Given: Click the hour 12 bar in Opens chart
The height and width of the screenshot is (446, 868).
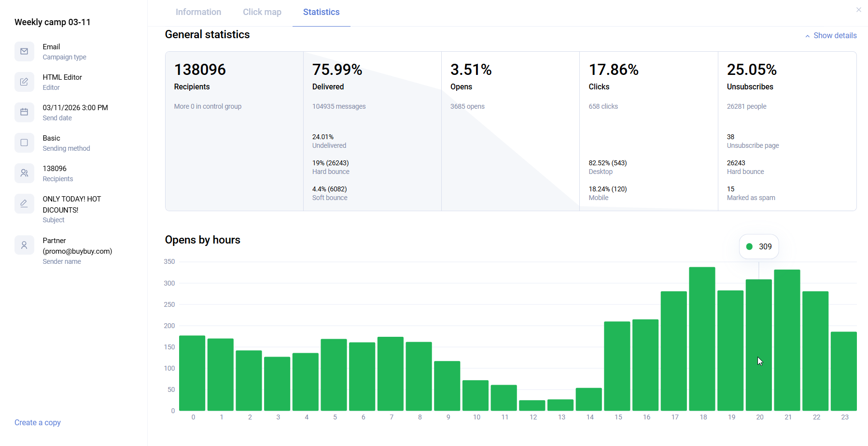Looking at the screenshot, I should [532, 405].
